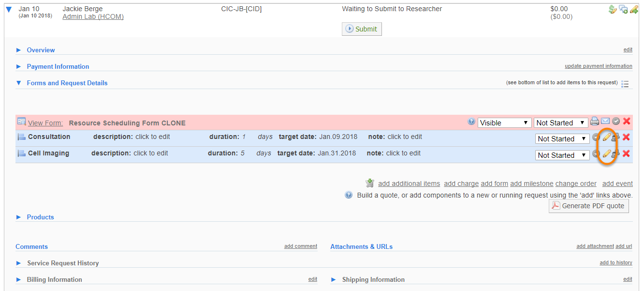Viewport: 644px width, 291px height.
Task: Print the Resource Scheduling Form CLONE
Action: pos(595,122)
